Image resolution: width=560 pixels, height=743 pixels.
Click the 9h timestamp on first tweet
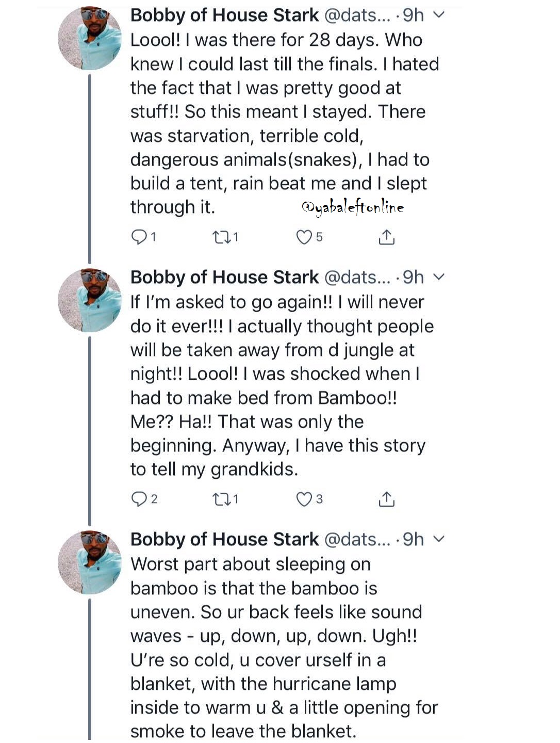click(x=414, y=15)
